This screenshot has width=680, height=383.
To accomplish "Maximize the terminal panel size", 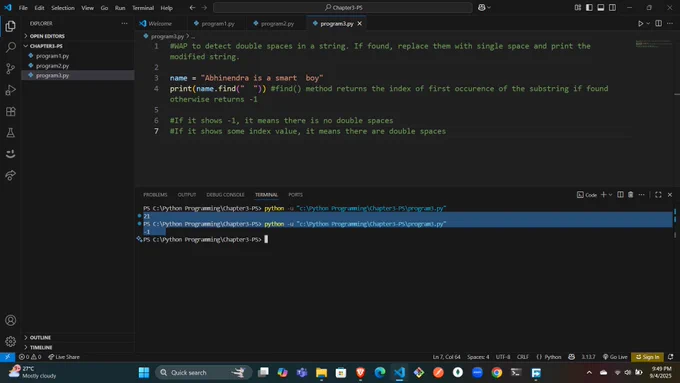I will point(658,195).
